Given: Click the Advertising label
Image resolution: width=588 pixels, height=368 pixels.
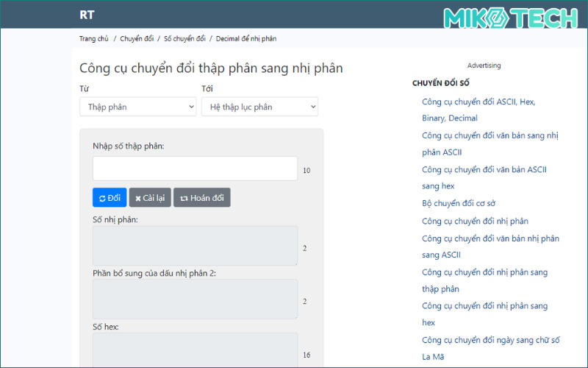Looking at the screenshot, I should pos(484,66).
